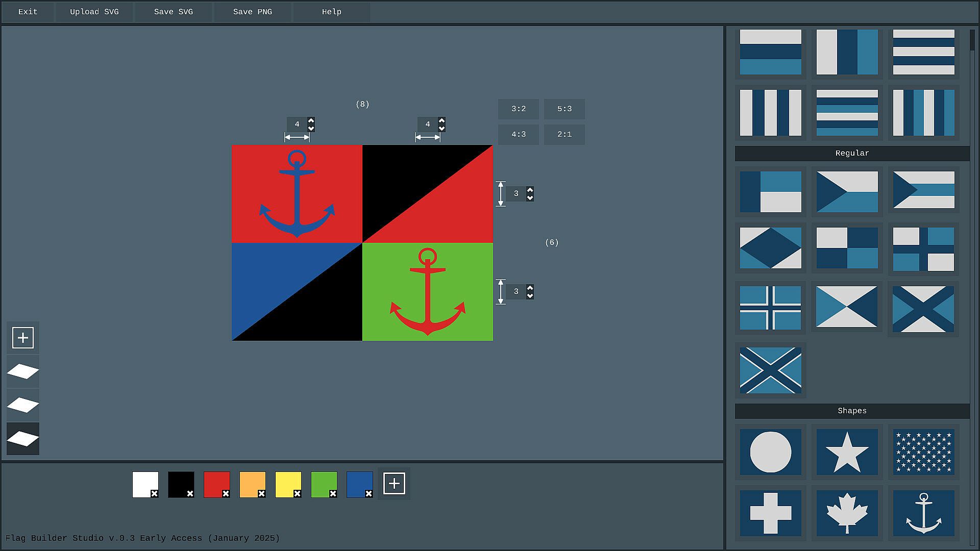Open the Save PNG menu item
This screenshot has height=551, width=980.
click(x=252, y=12)
